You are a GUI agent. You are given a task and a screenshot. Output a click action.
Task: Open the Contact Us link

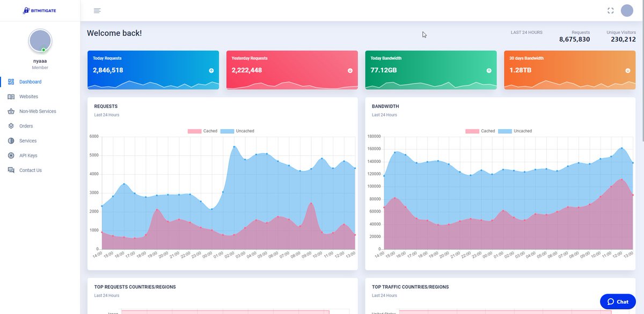[x=31, y=170]
